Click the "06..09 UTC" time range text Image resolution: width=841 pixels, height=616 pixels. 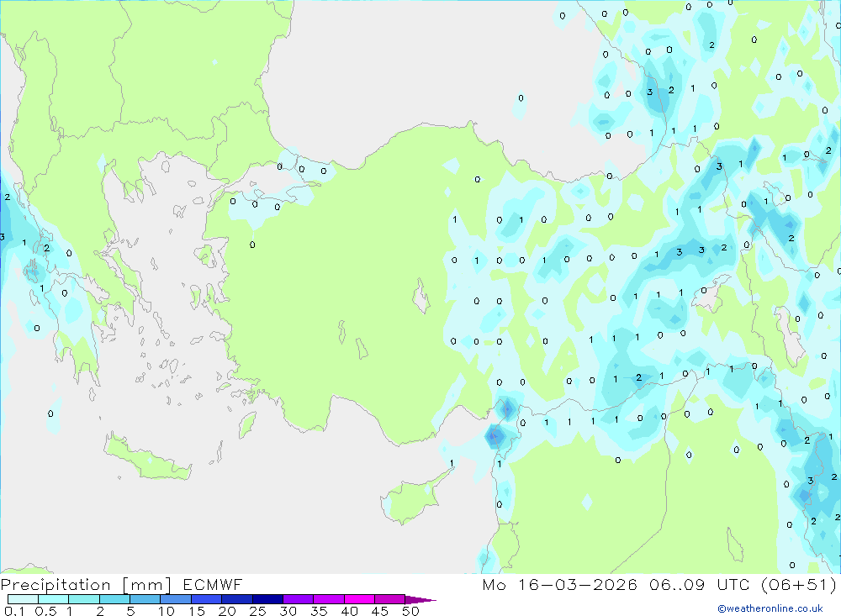coord(701,584)
